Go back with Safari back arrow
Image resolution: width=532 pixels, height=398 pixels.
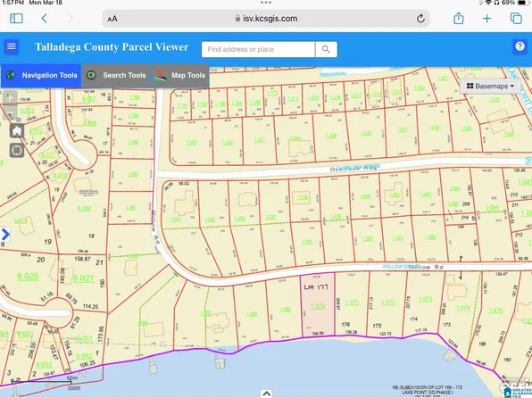pos(44,19)
